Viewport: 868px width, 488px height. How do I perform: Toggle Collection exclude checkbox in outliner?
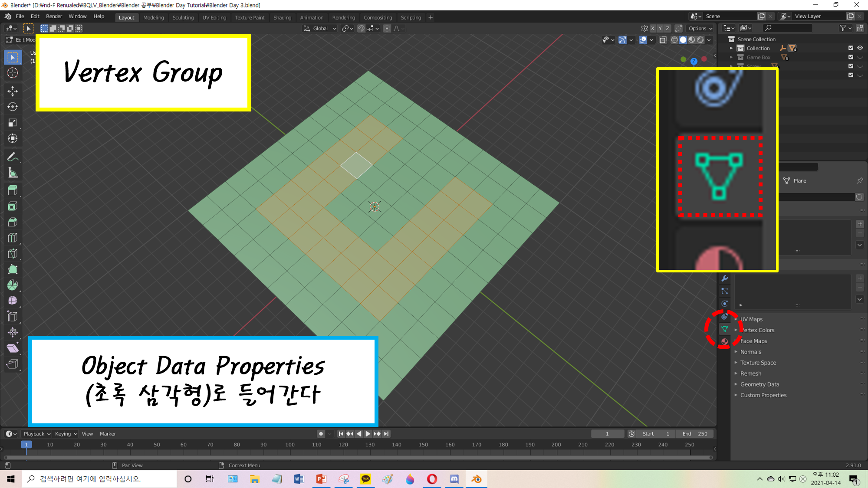[851, 48]
